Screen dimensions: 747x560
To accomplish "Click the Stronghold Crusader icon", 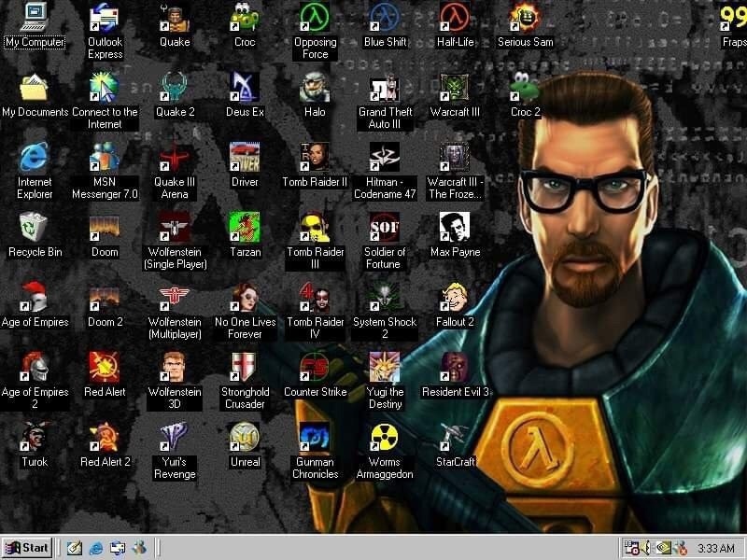I will point(245,367).
